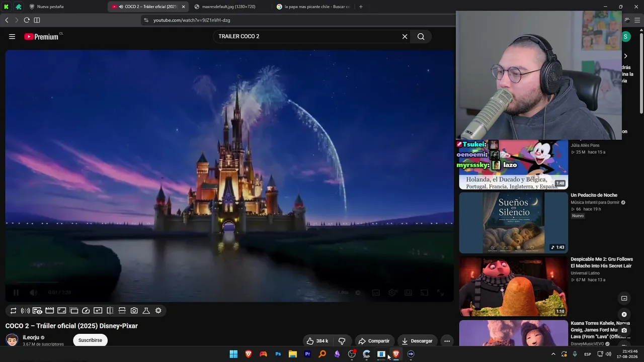The width and height of the screenshot is (644, 362).
Task: Open iLeorju channel avatar
Action: click(12, 340)
